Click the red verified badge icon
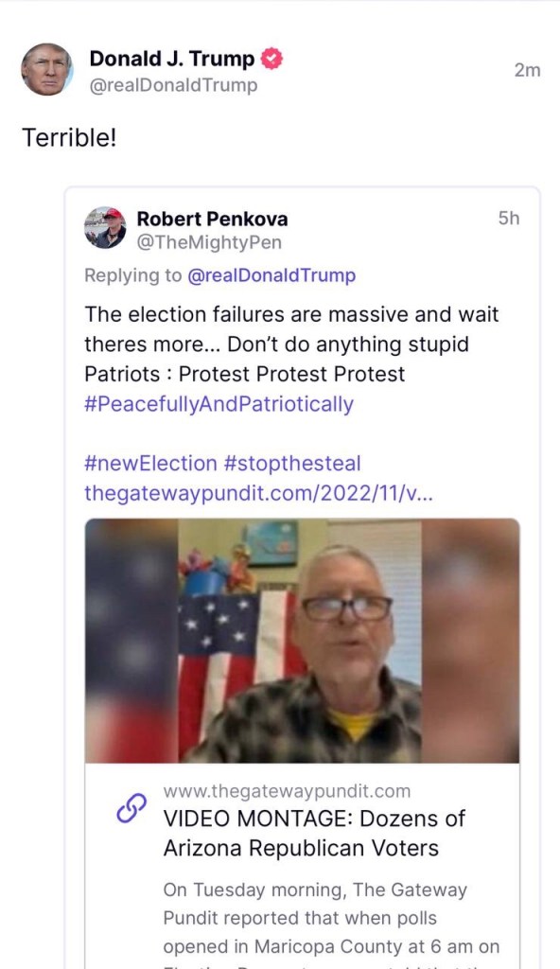This screenshot has height=969, width=560. tap(271, 59)
